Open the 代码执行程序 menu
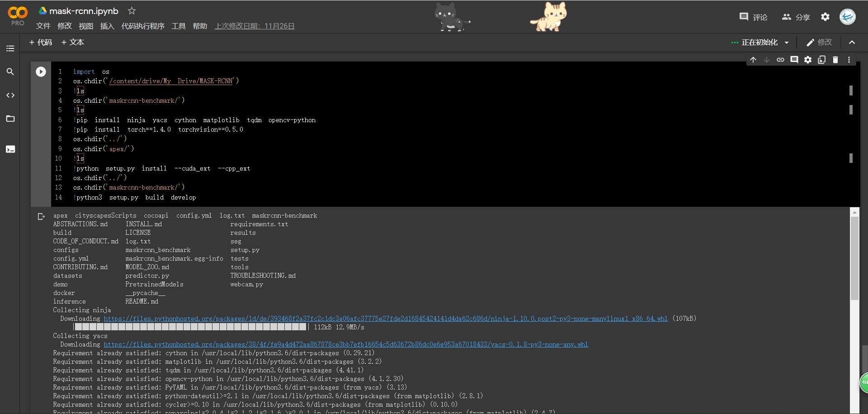The height and width of the screenshot is (414, 868). [x=143, y=26]
